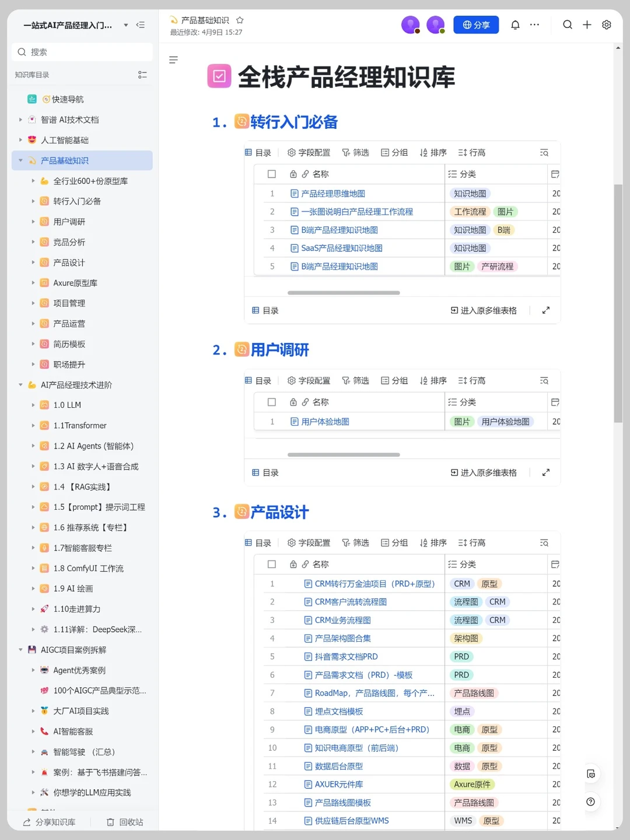Open 回收站 at sidebar bottom
This screenshot has height=840, width=630.
pyautogui.click(x=125, y=822)
